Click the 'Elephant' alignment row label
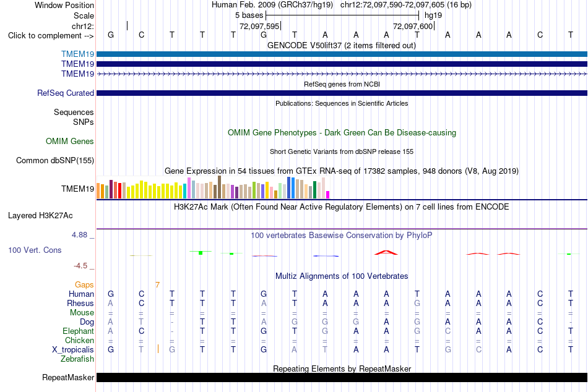This screenshot has width=588, height=392. coord(79,331)
